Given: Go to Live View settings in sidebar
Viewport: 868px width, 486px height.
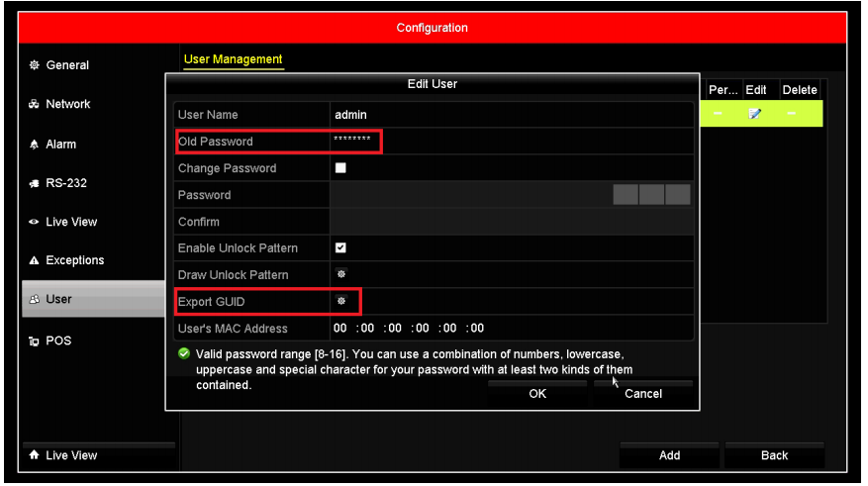Looking at the screenshot, I should tap(71, 222).
